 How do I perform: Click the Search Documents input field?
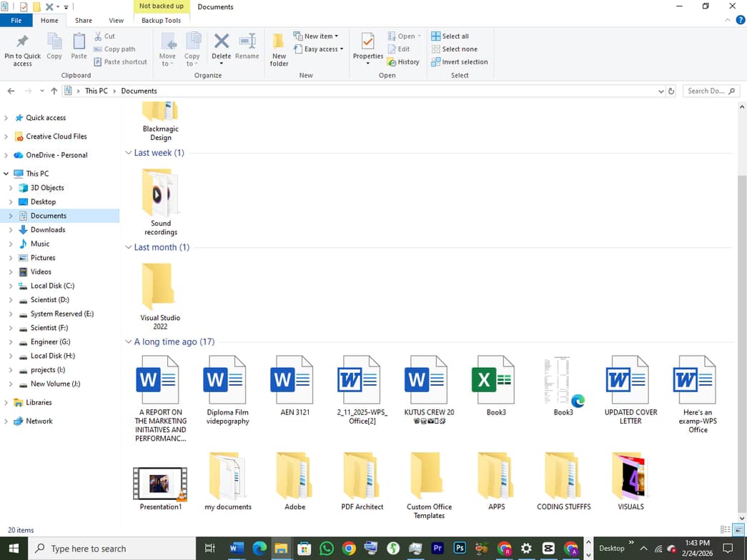click(x=706, y=91)
